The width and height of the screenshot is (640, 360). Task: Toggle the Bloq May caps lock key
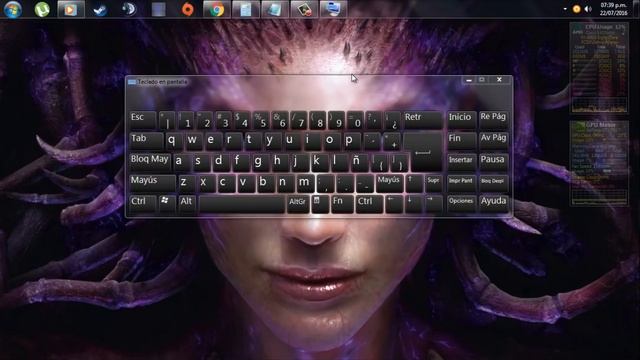[x=149, y=162]
